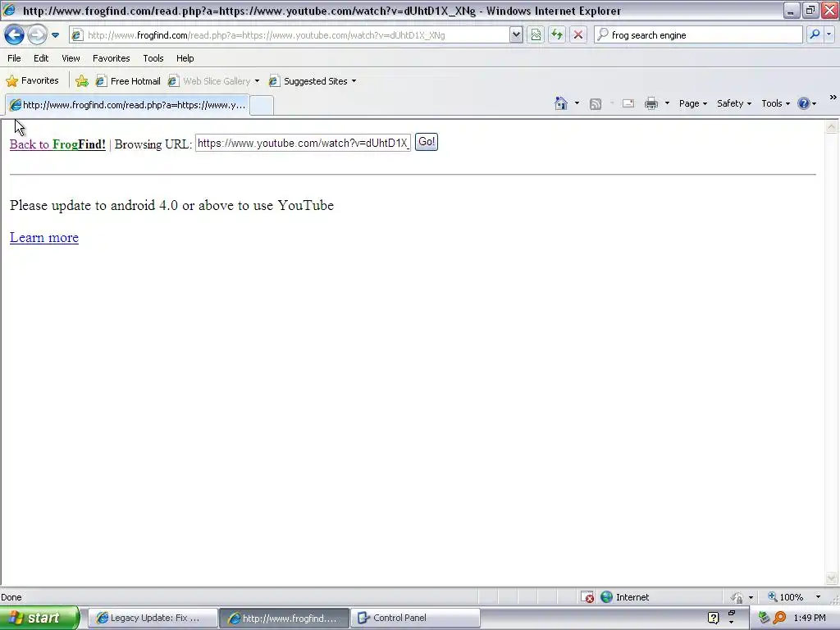This screenshot has width=840, height=630.
Task: Click Add to Favorites Bar icon
Action: point(82,81)
